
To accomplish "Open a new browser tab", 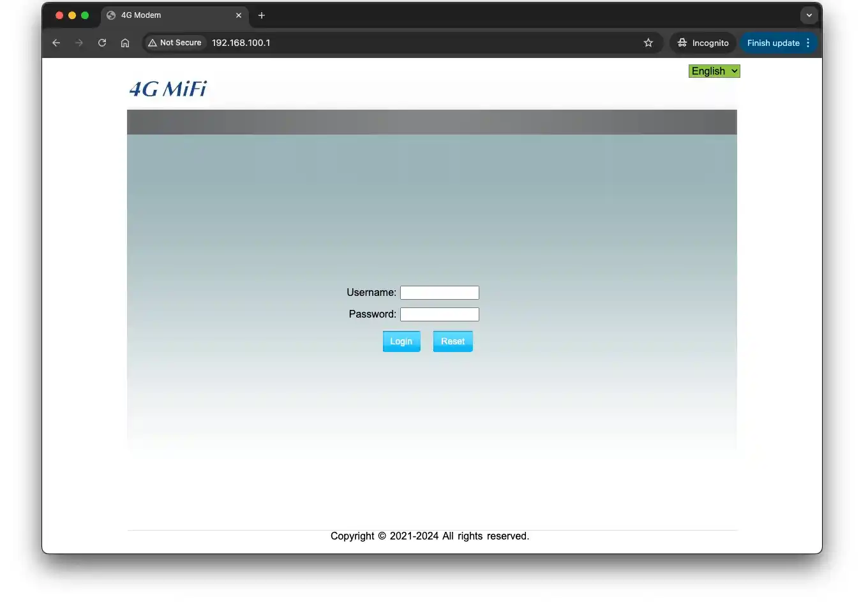I will [261, 15].
